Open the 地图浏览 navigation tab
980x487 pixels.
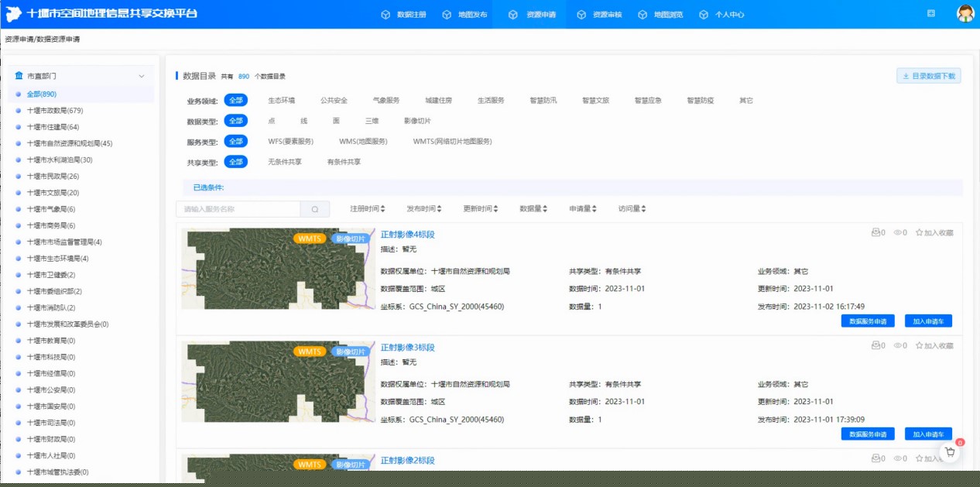coord(662,15)
